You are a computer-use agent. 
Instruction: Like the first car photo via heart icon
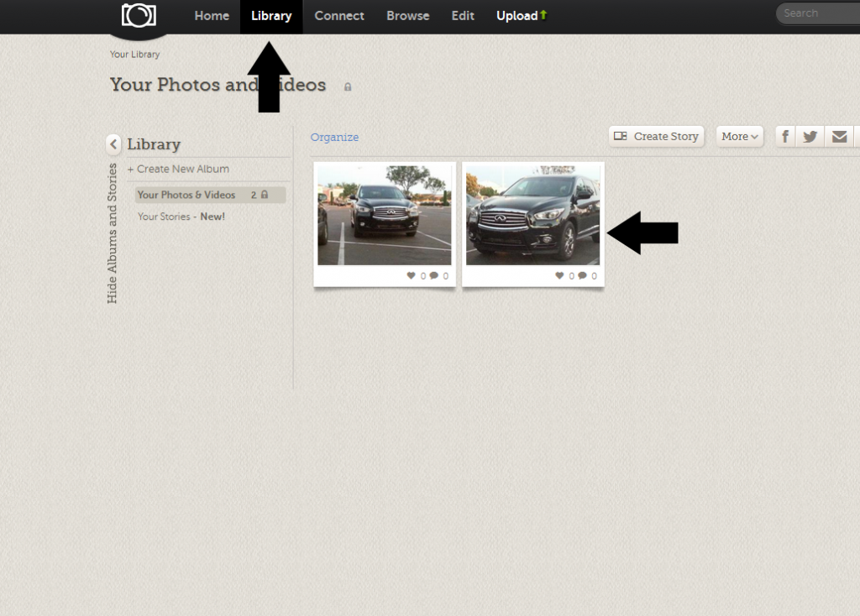(411, 275)
